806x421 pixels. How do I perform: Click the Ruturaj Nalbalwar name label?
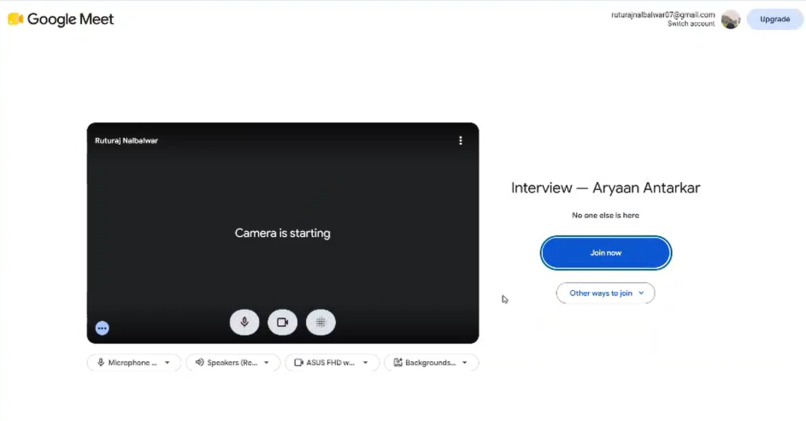[x=126, y=141]
